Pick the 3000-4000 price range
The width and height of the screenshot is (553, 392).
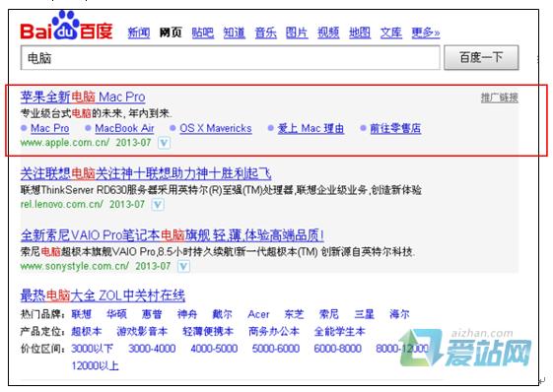click(152, 349)
